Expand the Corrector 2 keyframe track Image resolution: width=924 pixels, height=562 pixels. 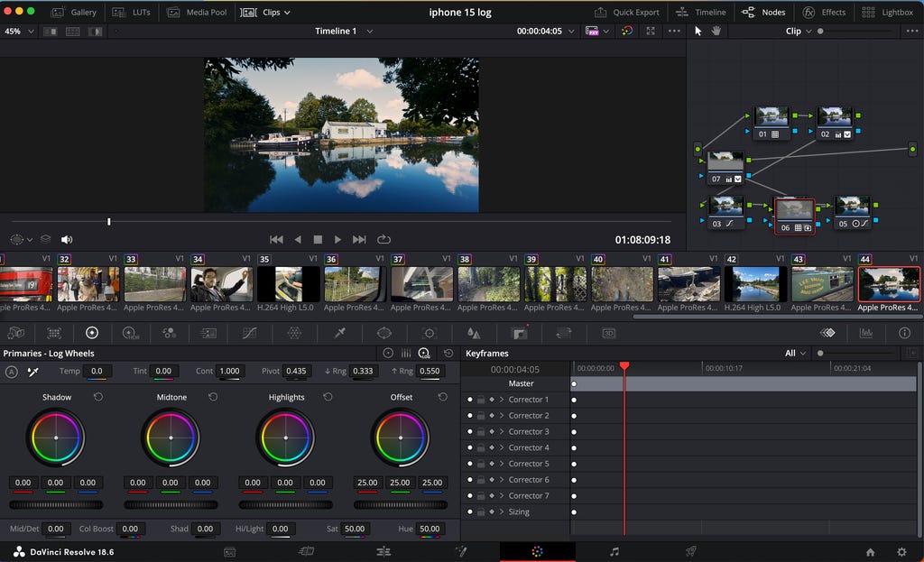point(502,415)
